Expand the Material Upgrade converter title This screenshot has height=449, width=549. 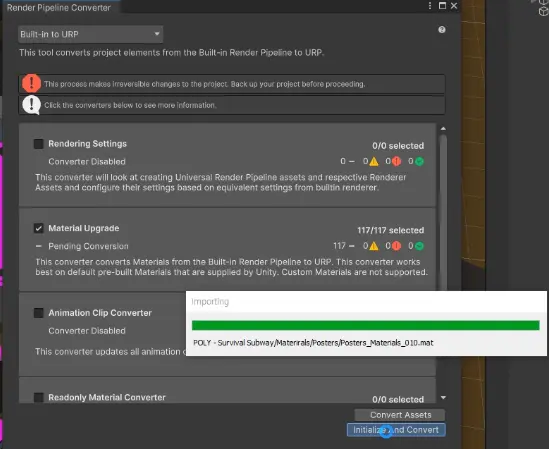(84, 228)
